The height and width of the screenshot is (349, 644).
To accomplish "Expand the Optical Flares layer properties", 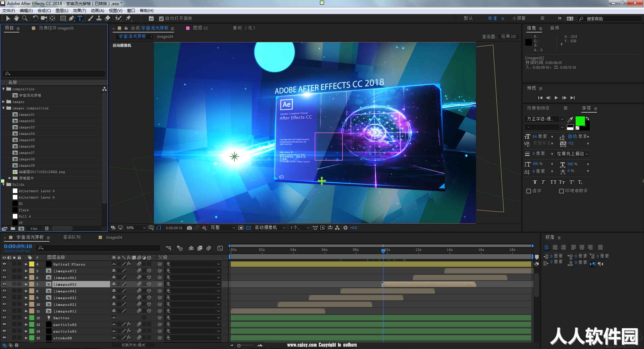I will (x=26, y=264).
